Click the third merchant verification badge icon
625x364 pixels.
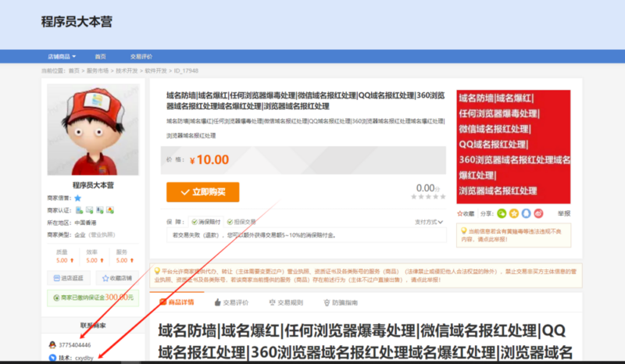point(100,210)
